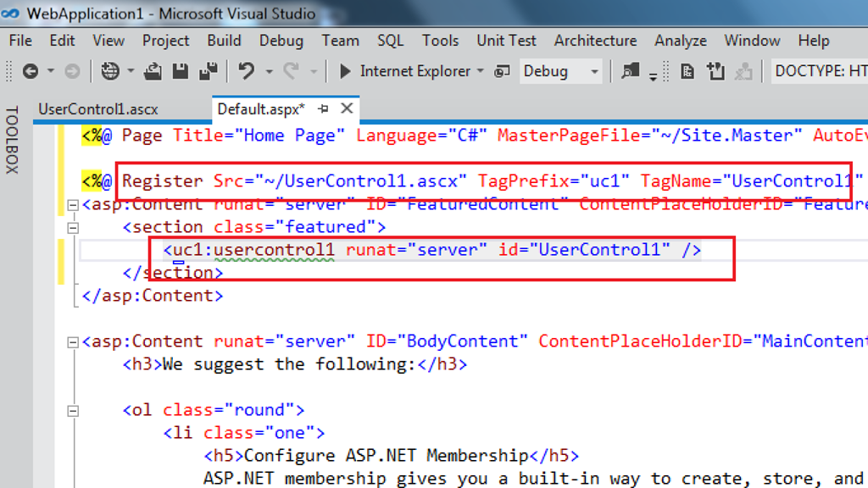This screenshot has width=868, height=488.
Task: Switch to the UserControl1.ascx tab
Action: point(98,109)
